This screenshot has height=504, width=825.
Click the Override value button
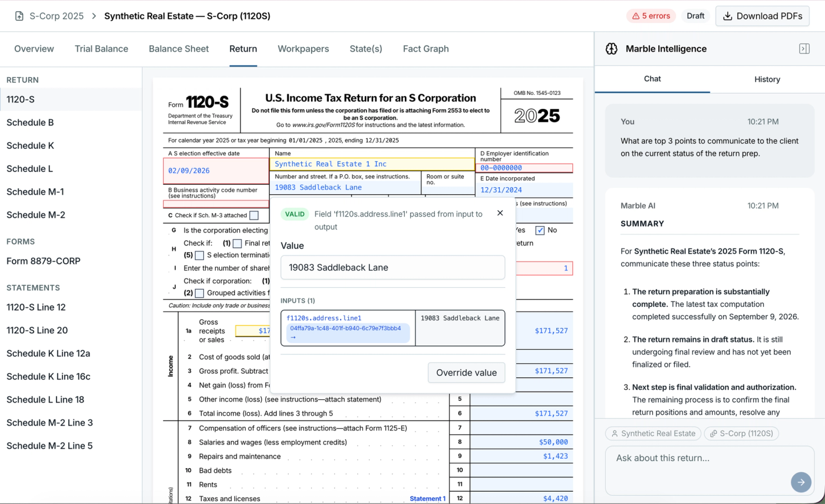click(466, 373)
